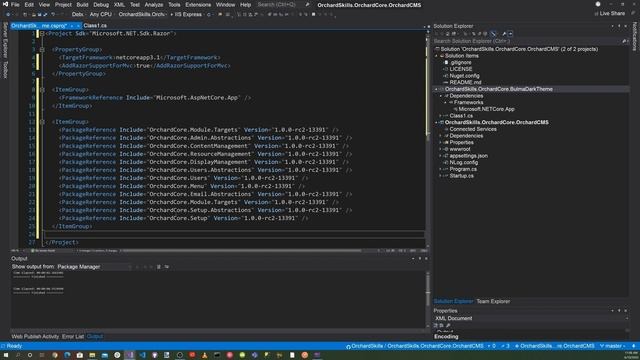Viewport: 640px width, 360px height.
Task: Toggle word wrap in Output window
Action: [167, 267]
